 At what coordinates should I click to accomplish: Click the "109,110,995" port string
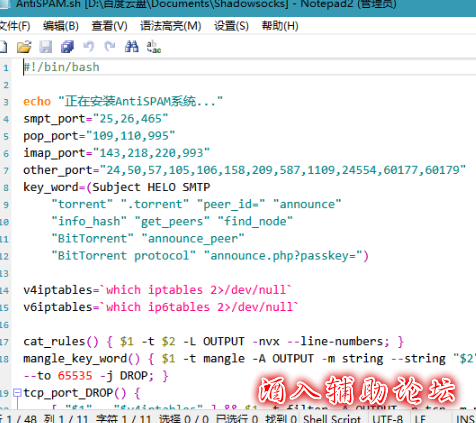click(131, 136)
